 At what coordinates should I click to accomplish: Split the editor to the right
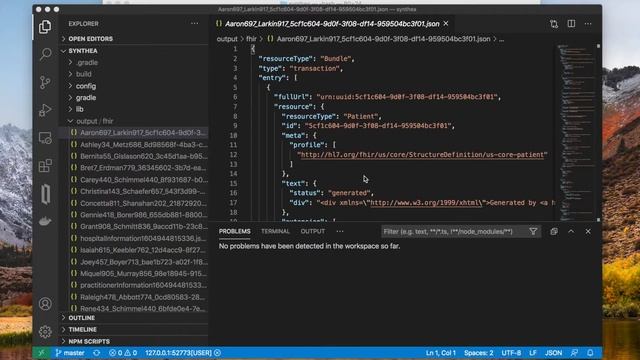[x=571, y=24]
